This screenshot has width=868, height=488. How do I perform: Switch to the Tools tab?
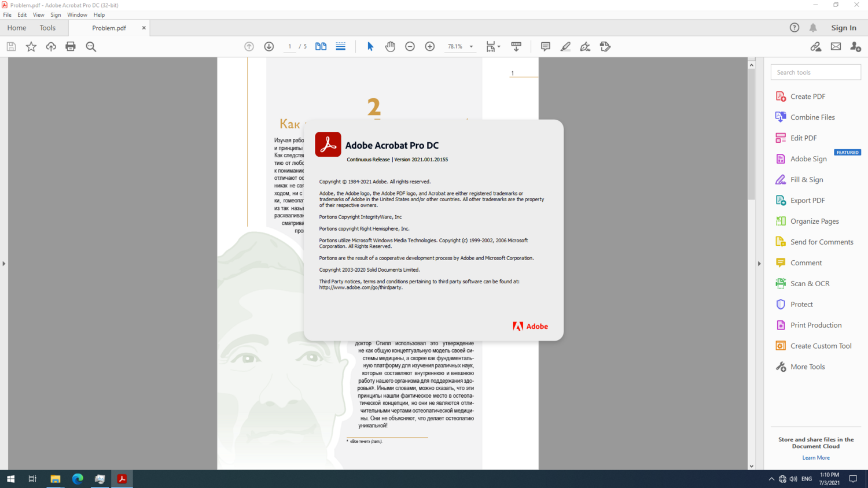click(x=47, y=28)
